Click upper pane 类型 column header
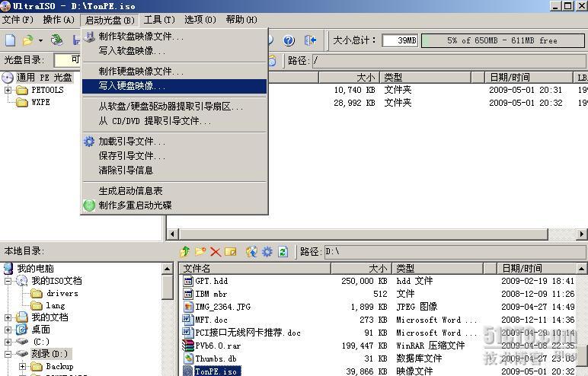Screen dimensions: 588x376 [425, 77]
